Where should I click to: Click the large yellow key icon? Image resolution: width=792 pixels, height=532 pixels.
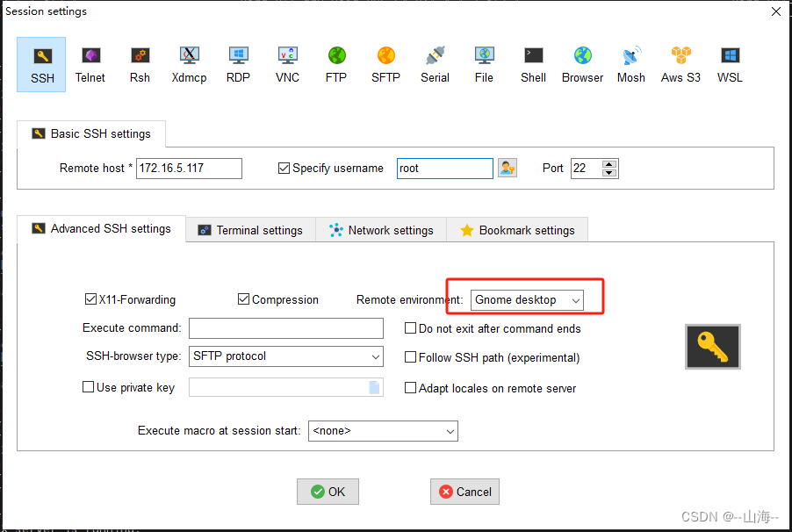[x=713, y=347]
